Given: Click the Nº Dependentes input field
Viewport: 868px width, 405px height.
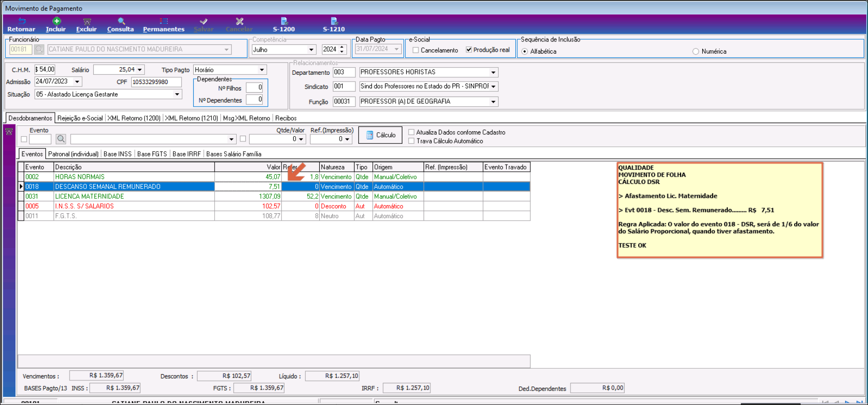Looking at the screenshot, I should click(254, 99).
